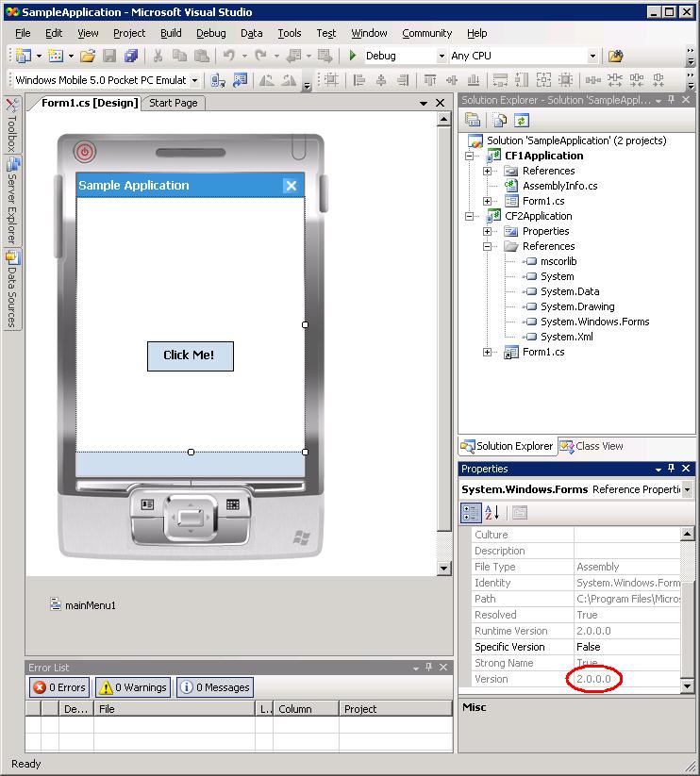Pin the Solution Explorer panel
Image resolution: width=700 pixels, height=776 pixels.
[672, 99]
